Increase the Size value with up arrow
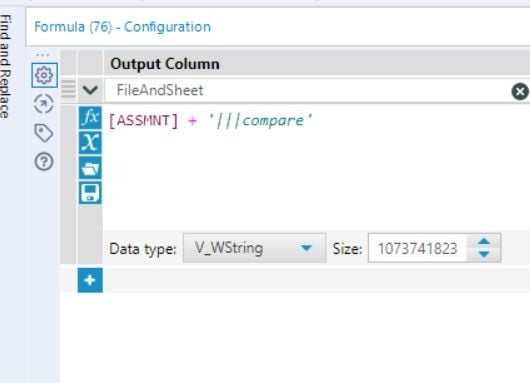The height and width of the screenshot is (383, 530). 484,241
